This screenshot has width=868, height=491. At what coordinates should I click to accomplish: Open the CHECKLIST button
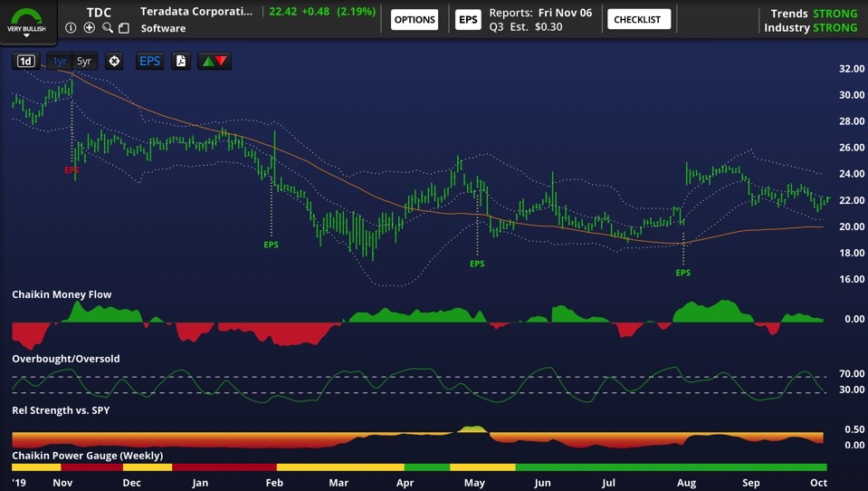(638, 19)
